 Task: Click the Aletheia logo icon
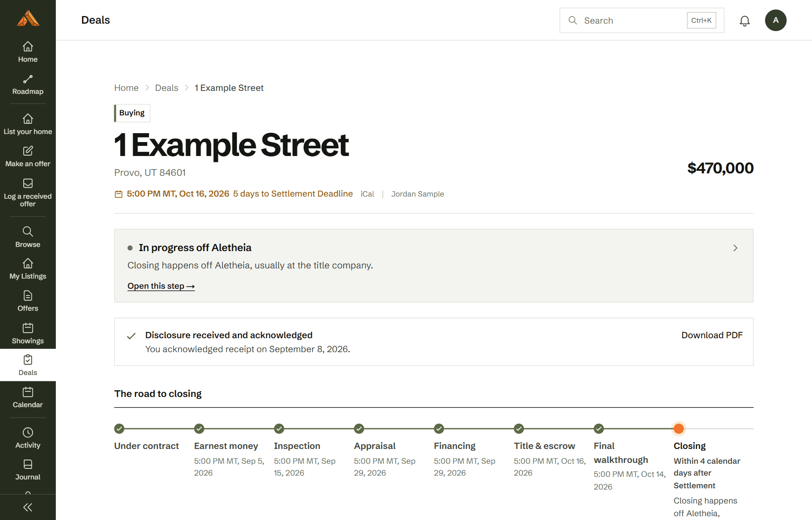28,18
